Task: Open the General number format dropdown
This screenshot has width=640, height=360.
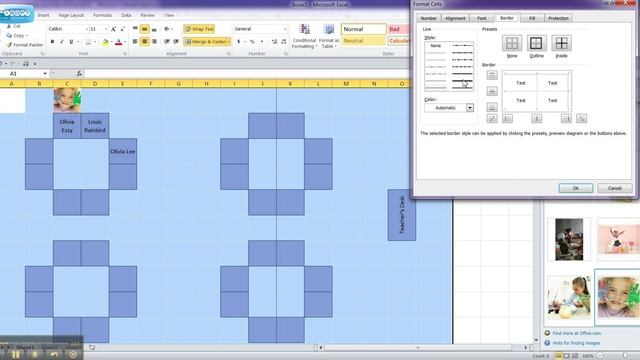Action: click(x=285, y=29)
